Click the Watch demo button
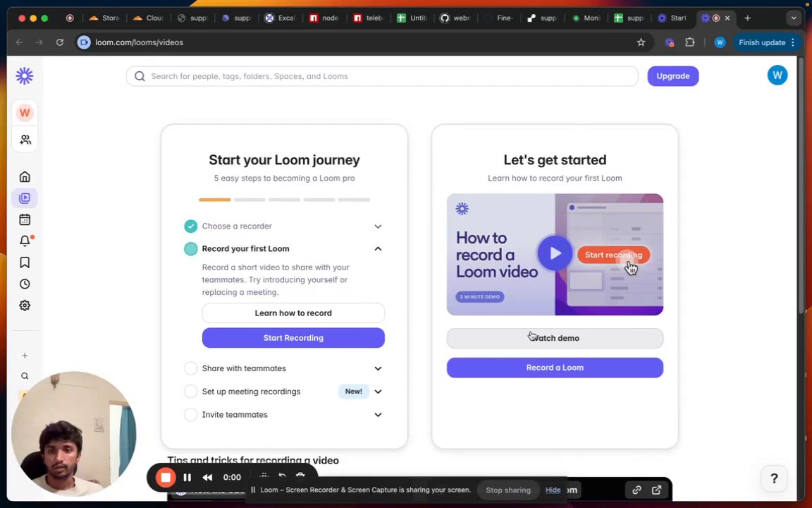The height and width of the screenshot is (508, 812). click(x=555, y=338)
